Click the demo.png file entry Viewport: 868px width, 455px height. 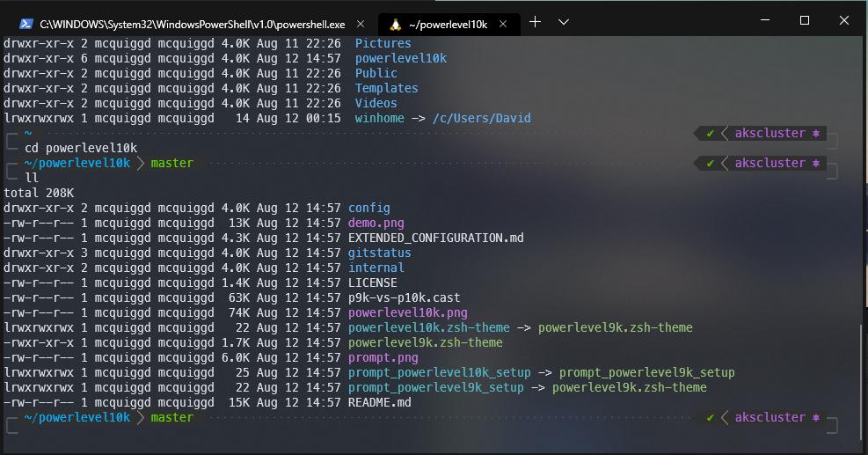coord(376,224)
